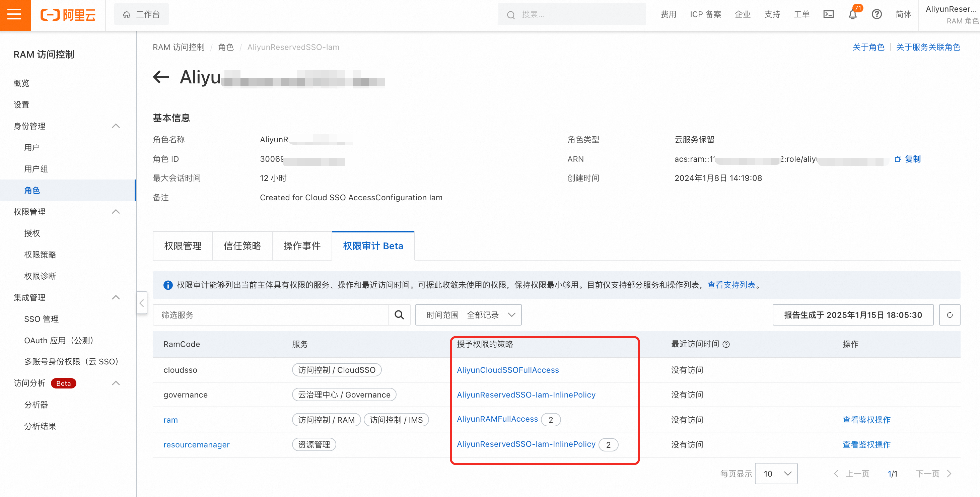This screenshot has width=980, height=497.
Task: Open the 每页显示 page size dropdown
Action: [x=776, y=474]
